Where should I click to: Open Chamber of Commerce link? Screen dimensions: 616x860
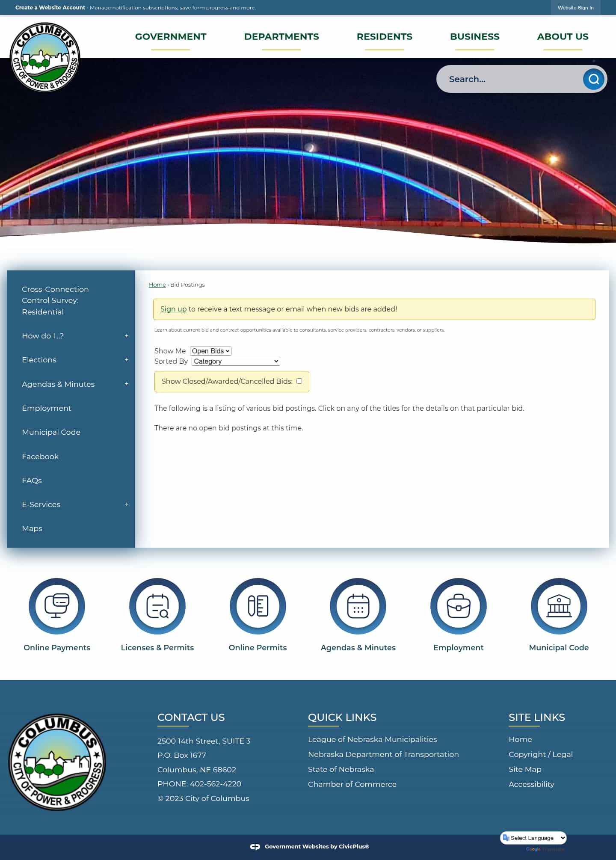(352, 784)
